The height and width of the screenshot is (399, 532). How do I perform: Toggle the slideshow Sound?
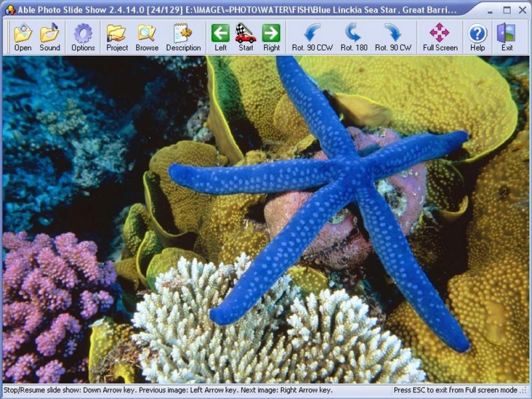50,35
